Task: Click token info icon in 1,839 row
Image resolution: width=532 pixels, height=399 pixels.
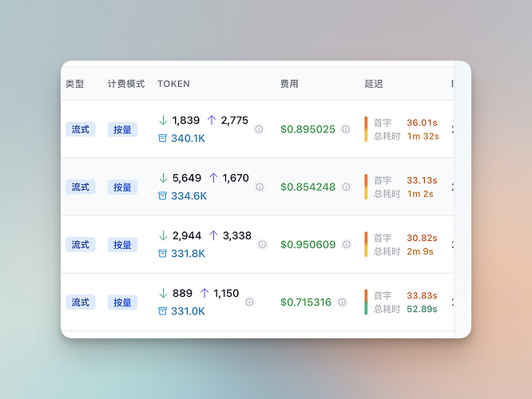Action: click(259, 129)
